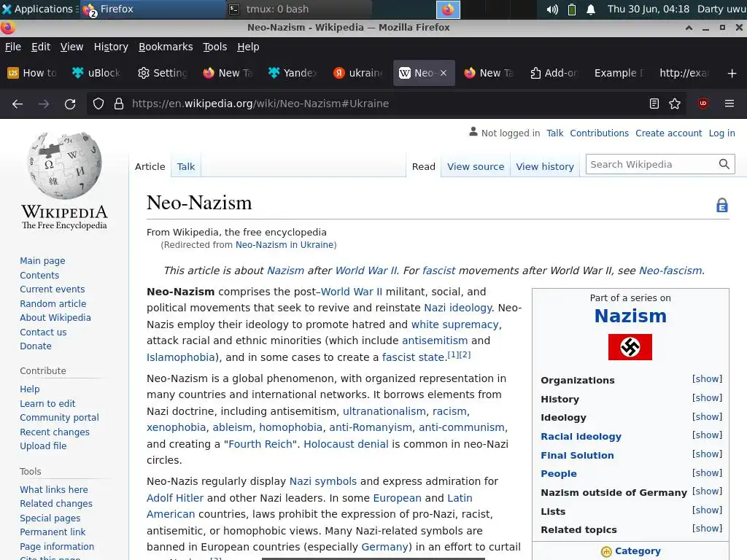Click the Nazism flag thumbnail image
This screenshot has width=747, height=560.
click(x=630, y=347)
